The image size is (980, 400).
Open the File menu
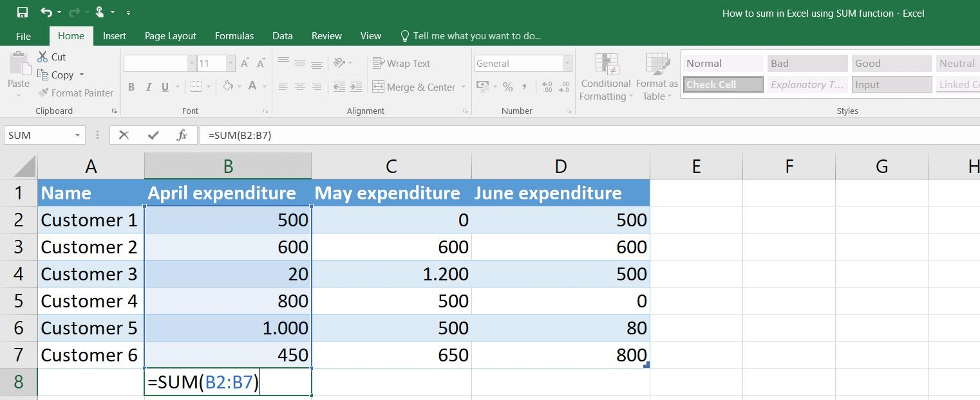23,36
